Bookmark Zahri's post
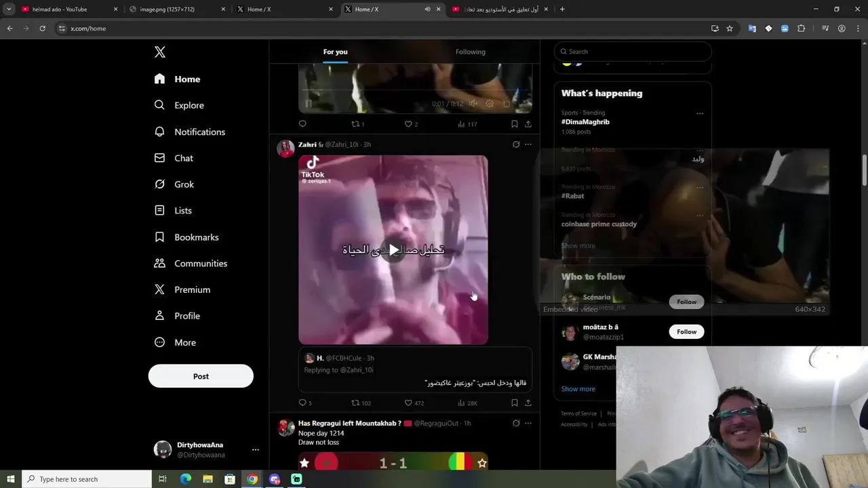Image resolution: width=868 pixels, height=488 pixels. [514, 403]
